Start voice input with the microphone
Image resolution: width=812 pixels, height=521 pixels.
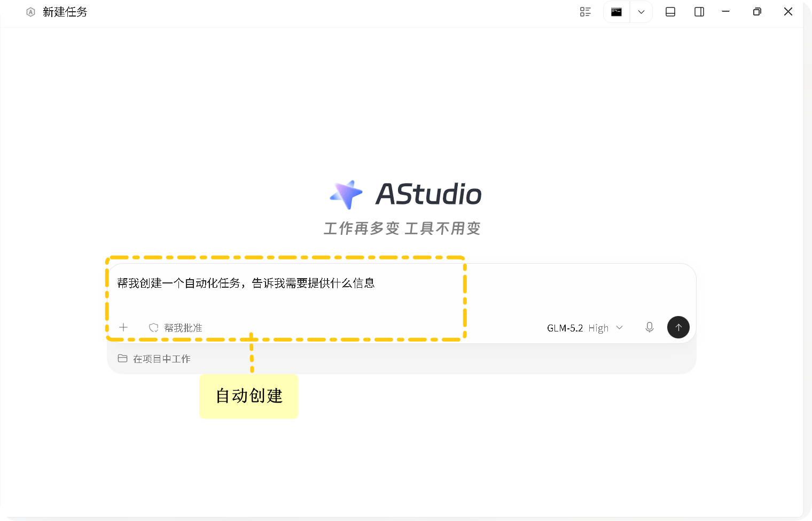(650, 327)
